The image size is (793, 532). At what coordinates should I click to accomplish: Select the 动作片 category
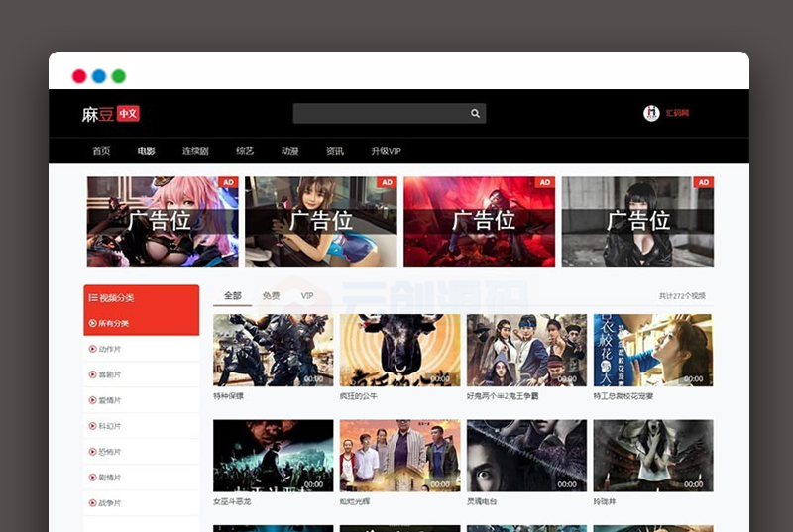tap(141, 349)
